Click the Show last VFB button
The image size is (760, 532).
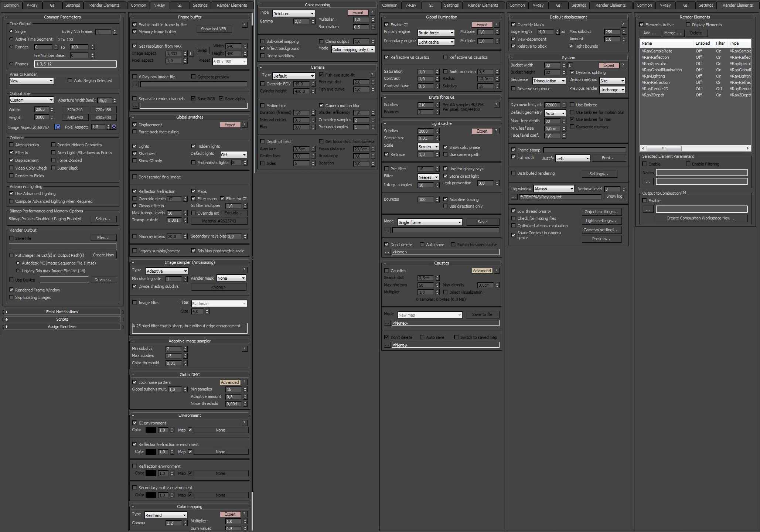tap(213, 29)
